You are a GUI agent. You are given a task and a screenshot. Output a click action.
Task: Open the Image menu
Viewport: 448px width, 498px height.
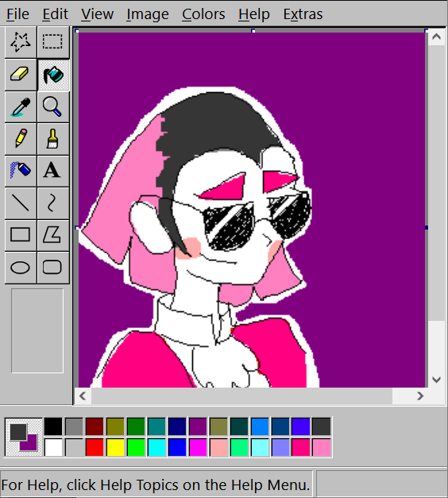(x=148, y=14)
